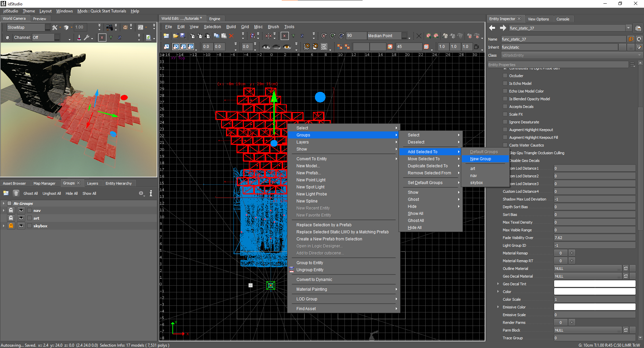Choose New Group from submenu
644x348 pixels.
tap(480, 159)
